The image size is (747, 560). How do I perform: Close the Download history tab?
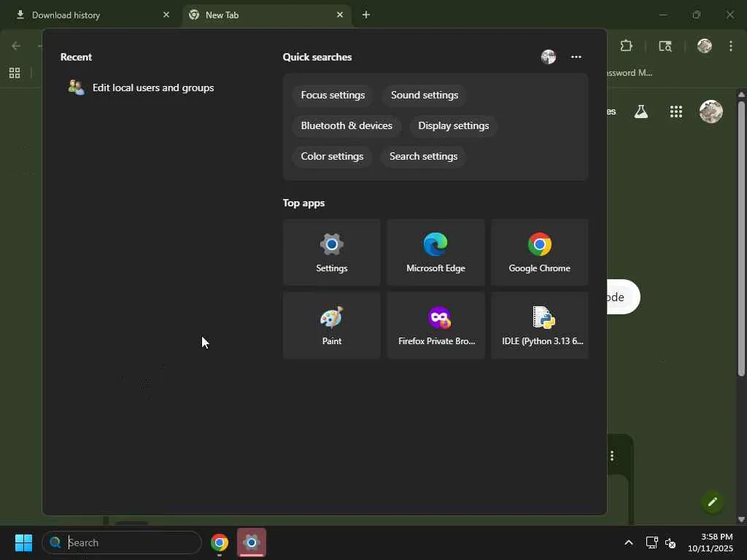pyautogui.click(x=166, y=15)
